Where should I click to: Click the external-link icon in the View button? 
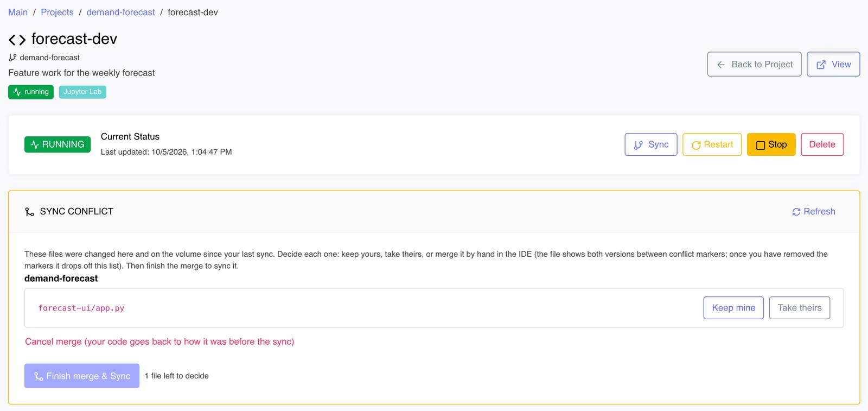(x=821, y=65)
